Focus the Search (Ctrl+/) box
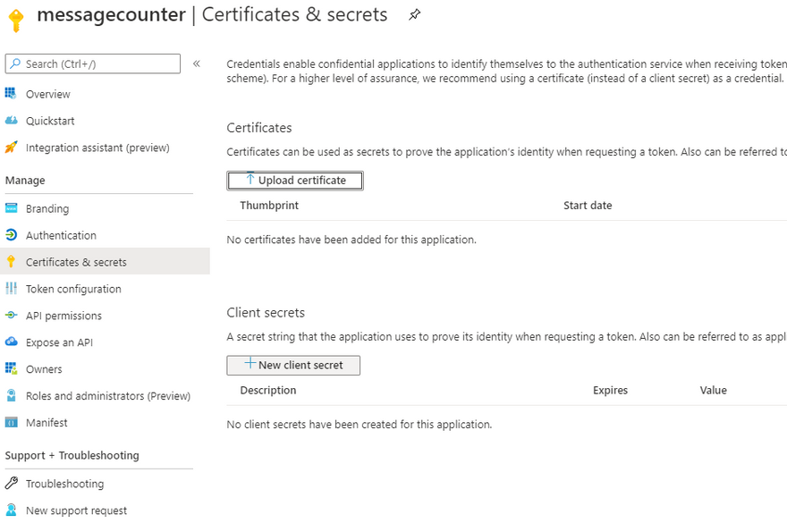 pos(93,63)
